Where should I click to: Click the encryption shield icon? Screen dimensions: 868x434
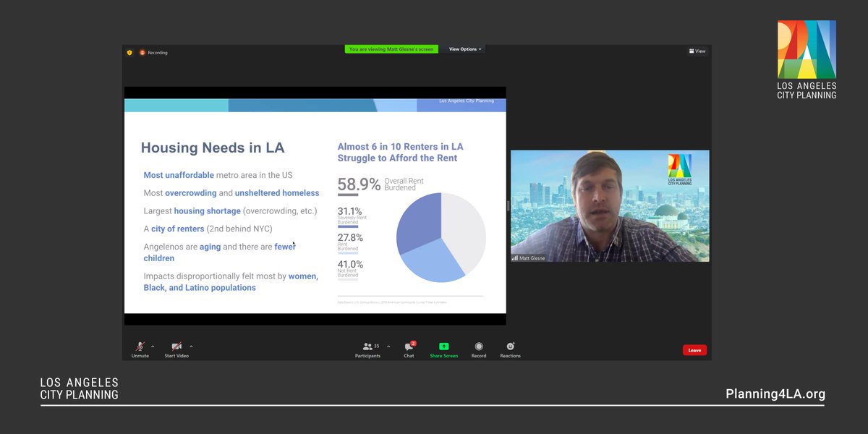(x=129, y=52)
